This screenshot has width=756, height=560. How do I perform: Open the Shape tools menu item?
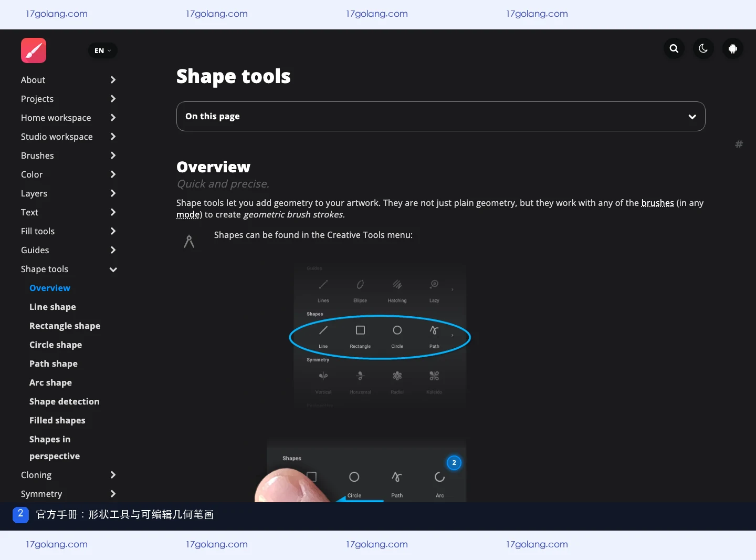click(x=45, y=269)
